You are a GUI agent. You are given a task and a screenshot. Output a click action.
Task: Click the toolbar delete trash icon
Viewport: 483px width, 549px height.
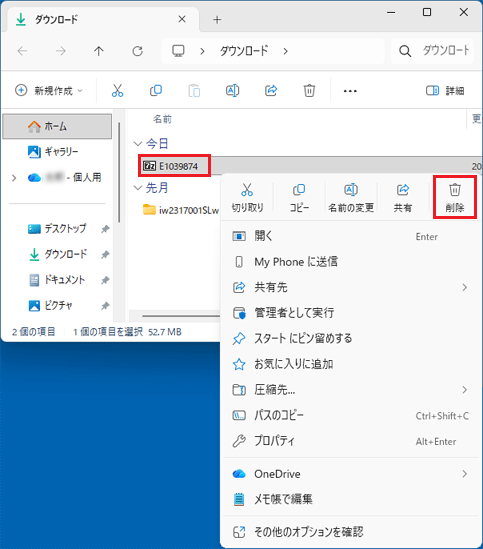309,91
